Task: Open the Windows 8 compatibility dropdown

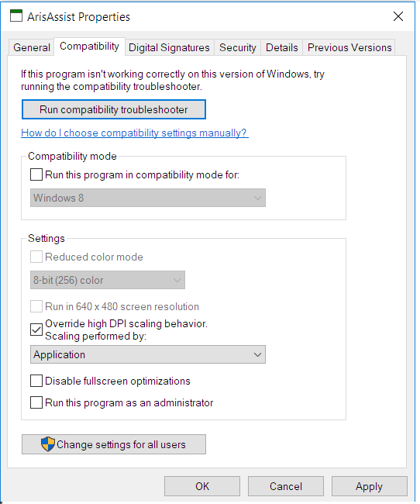Action: 148,198
